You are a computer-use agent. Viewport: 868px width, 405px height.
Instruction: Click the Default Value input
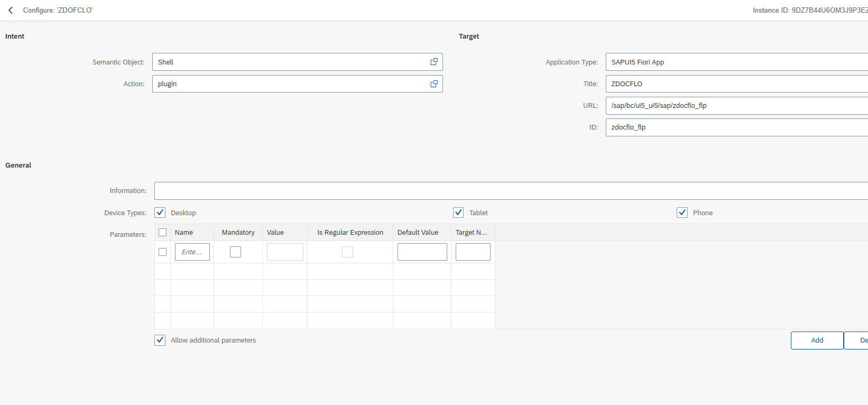pyautogui.click(x=422, y=252)
